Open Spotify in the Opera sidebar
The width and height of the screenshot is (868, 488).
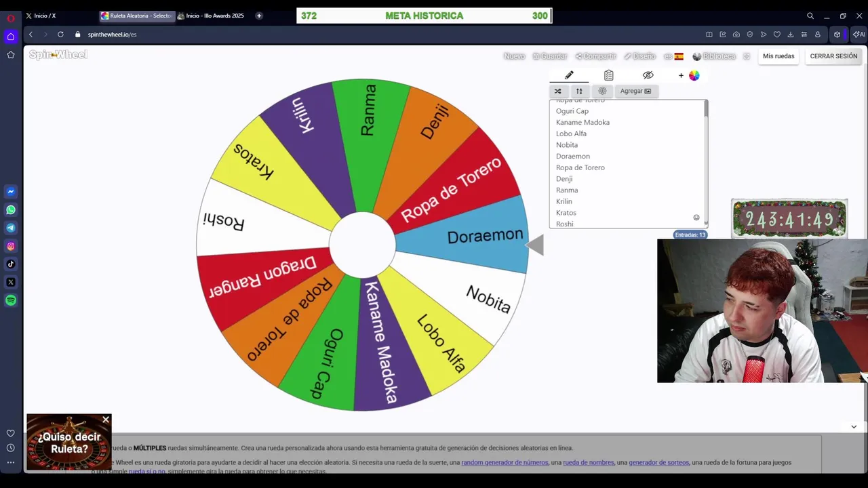pyautogui.click(x=11, y=300)
